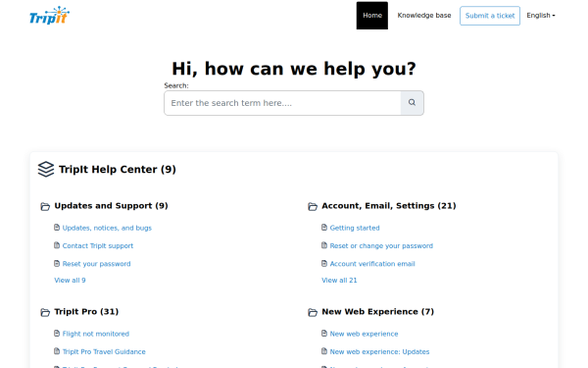This screenshot has height=368, width=588.
Task: Open the Getting started article
Action: [355, 228]
